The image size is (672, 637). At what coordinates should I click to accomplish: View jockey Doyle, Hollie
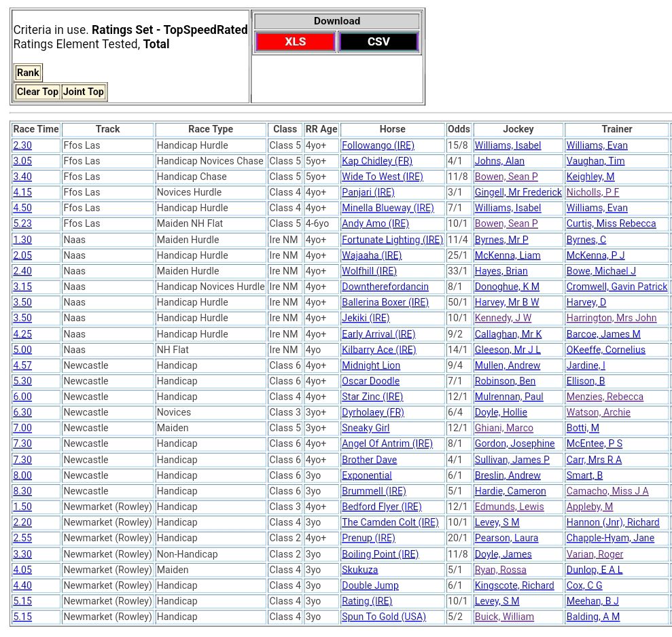click(x=501, y=412)
